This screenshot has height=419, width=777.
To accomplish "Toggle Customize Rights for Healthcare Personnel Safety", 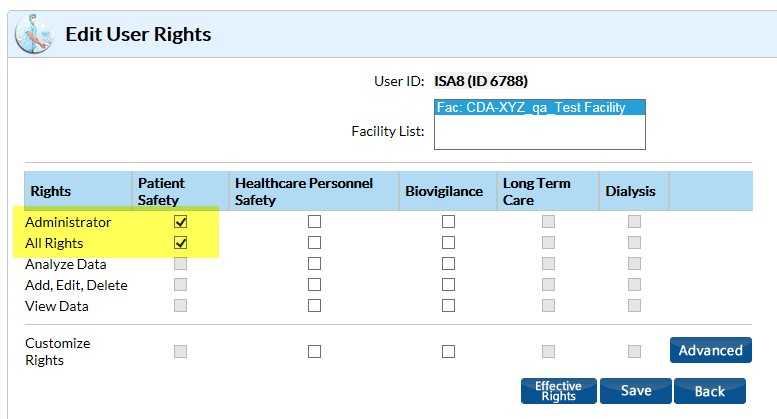I will pos(315,351).
